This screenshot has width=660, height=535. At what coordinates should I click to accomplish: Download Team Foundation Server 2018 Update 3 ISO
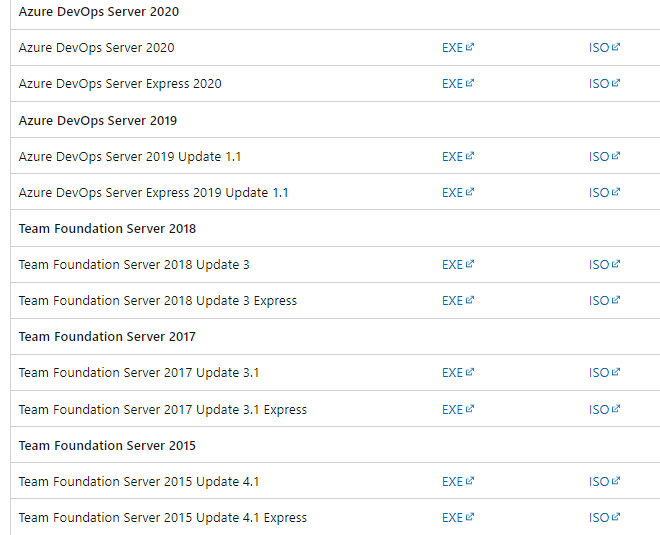point(604,264)
